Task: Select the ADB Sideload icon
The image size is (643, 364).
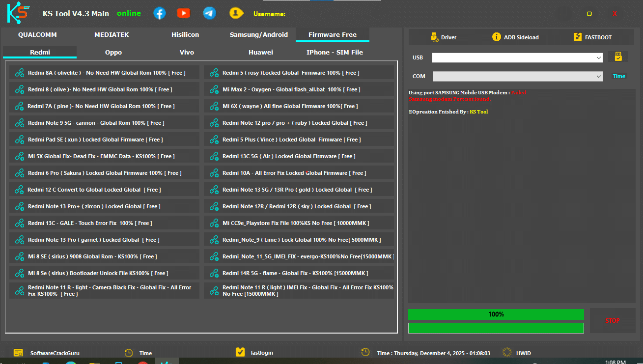Action: pyautogui.click(x=497, y=37)
